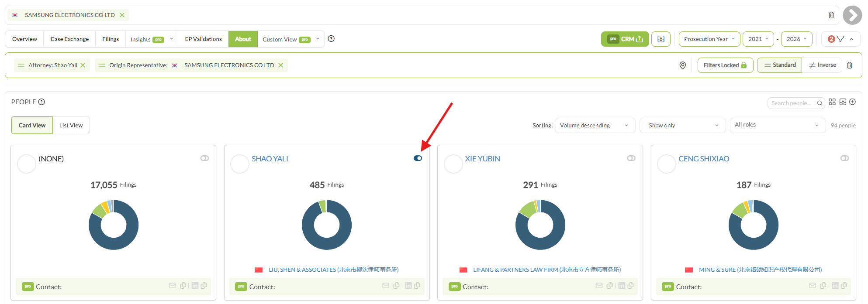Click the download icon button beside CRM
The width and height of the screenshot is (868, 304).
click(x=661, y=39)
